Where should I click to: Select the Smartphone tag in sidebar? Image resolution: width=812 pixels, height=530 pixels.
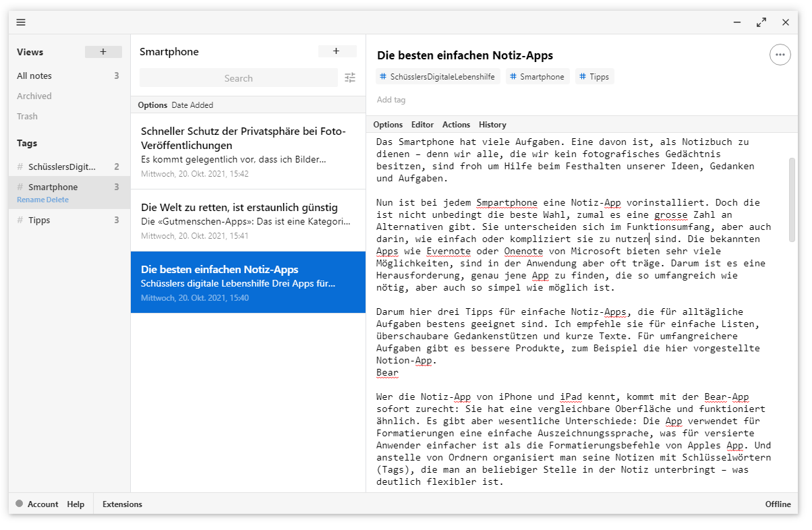click(69, 187)
